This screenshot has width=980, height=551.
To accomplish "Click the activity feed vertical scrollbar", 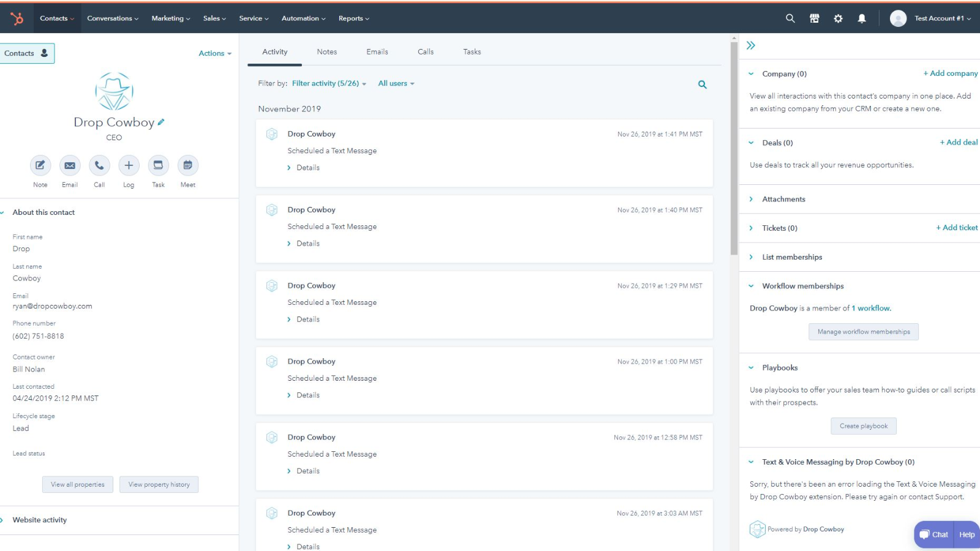I will pyautogui.click(x=734, y=147).
